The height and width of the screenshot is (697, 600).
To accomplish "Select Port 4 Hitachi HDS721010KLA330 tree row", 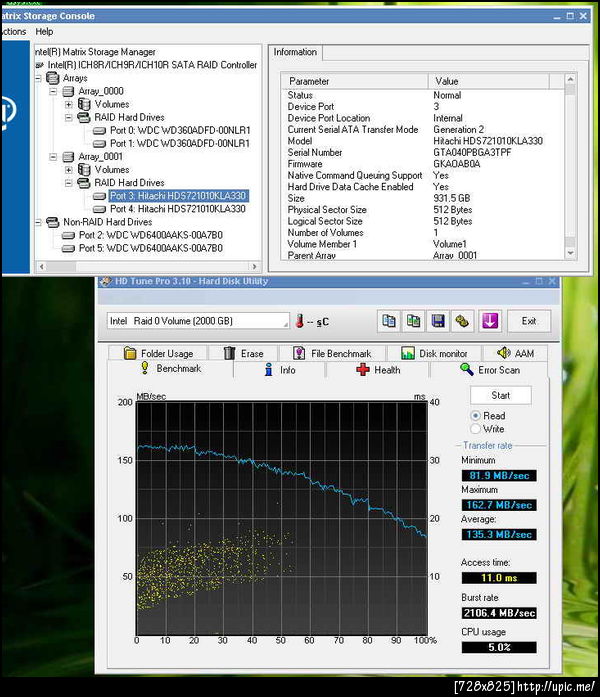I will [x=178, y=209].
